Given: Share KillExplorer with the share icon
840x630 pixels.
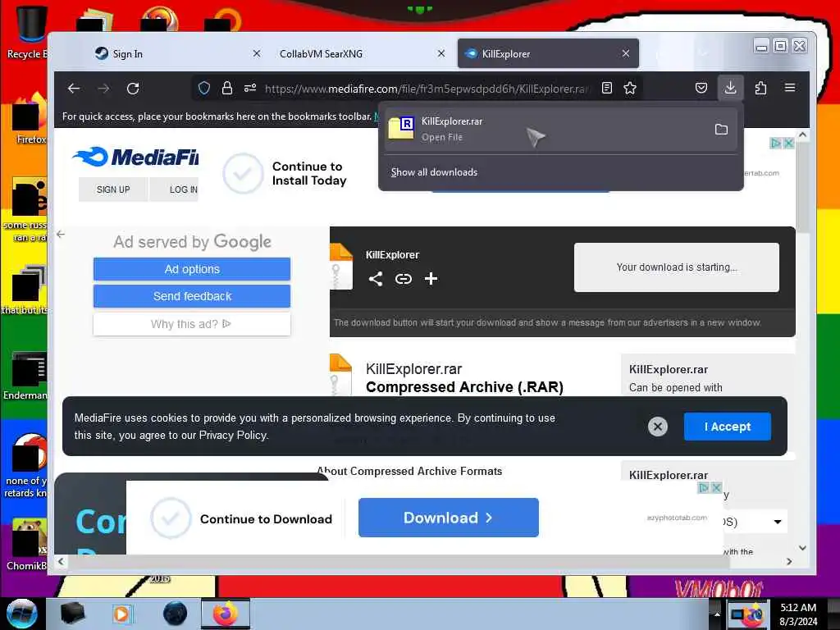Looking at the screenshot, I should pos(376,279).
